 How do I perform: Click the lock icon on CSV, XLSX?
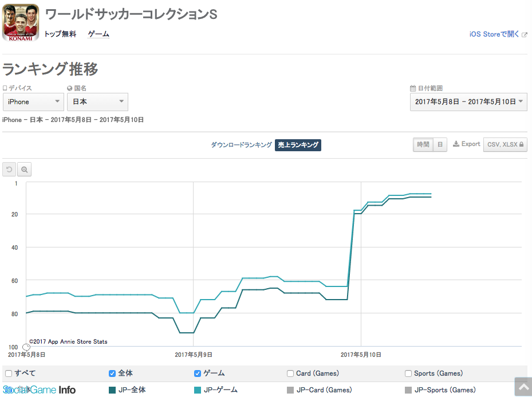tap(522, 144)
